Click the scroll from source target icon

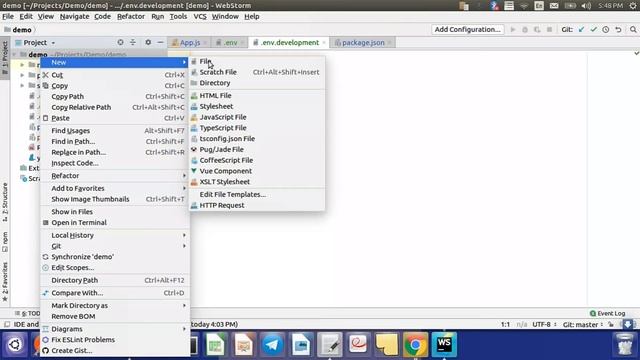click(120, 42)
